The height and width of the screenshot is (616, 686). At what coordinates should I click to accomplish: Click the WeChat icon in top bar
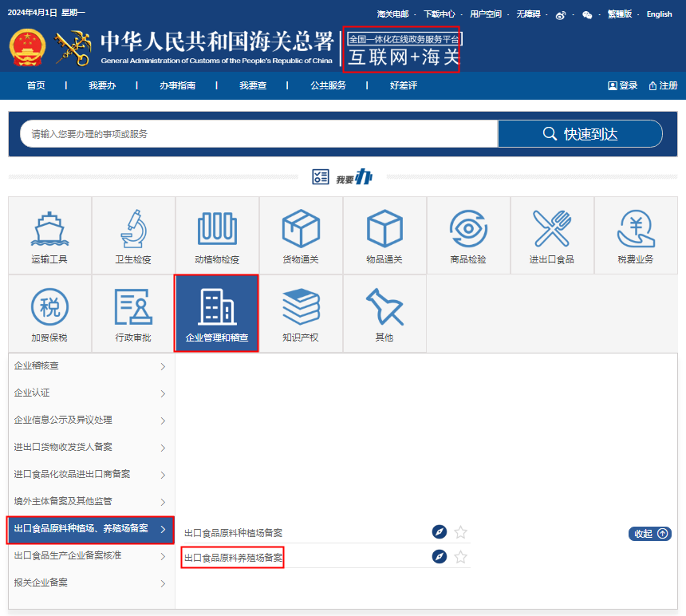587,15
